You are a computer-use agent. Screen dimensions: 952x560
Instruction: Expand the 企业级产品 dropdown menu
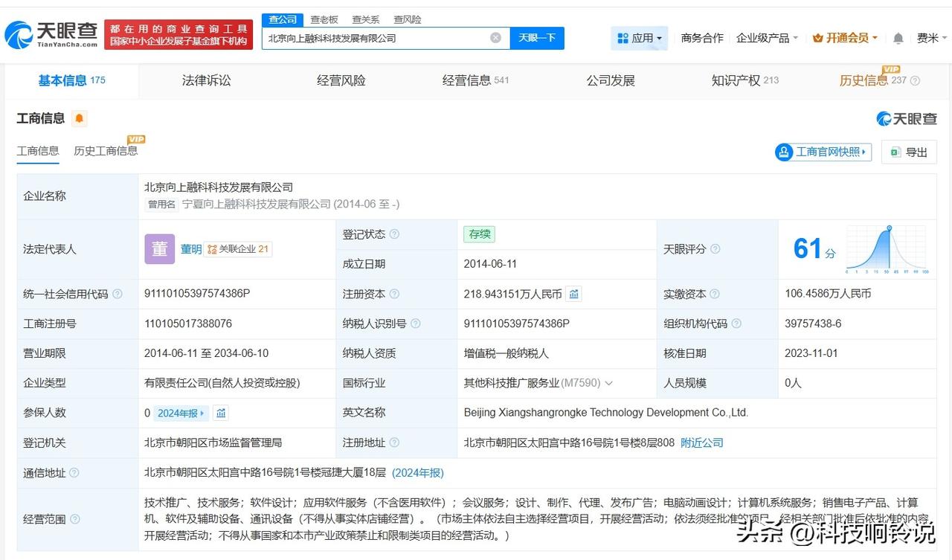point(767,38)
